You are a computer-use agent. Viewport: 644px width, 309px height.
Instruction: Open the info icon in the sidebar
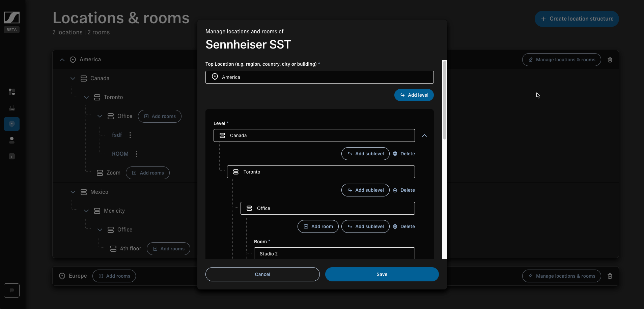(11, 156)
